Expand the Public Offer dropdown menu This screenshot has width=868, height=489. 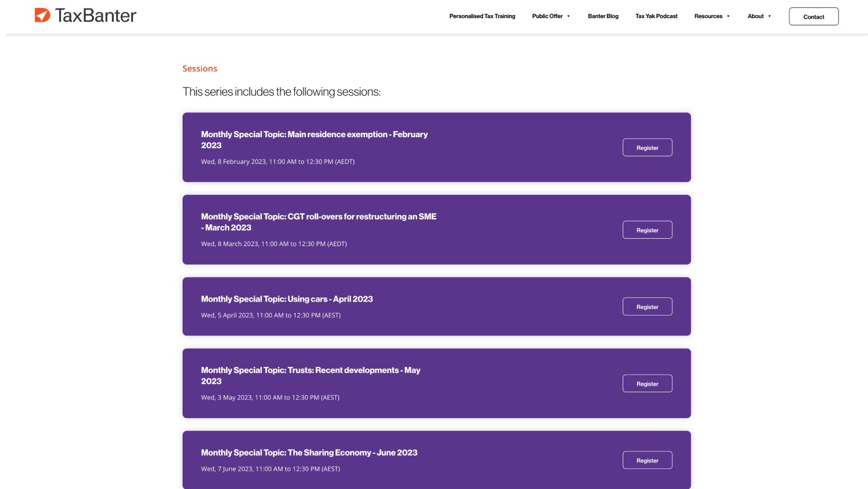(551, 16)
